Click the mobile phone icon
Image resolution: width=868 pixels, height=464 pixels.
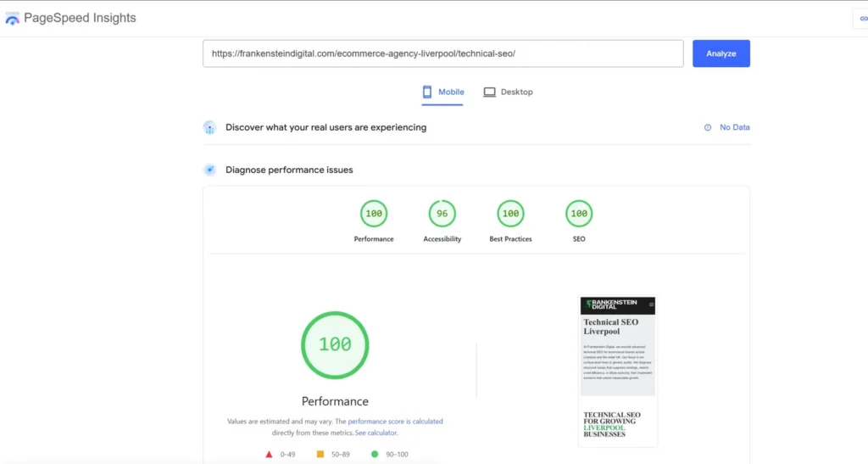427,92
